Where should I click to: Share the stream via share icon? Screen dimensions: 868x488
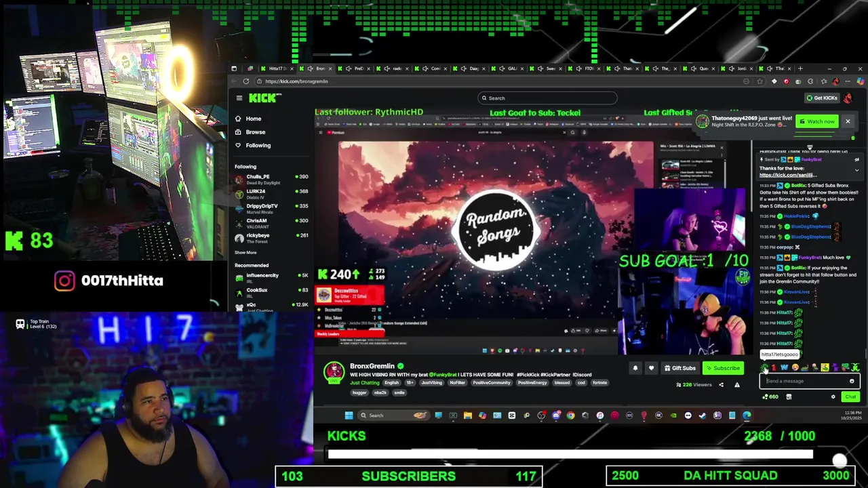721,385
